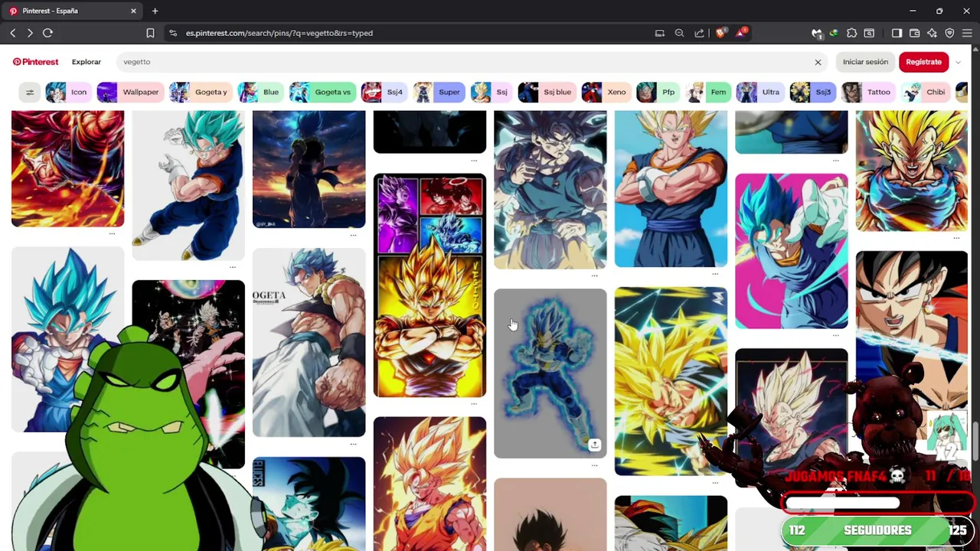Open the extensions puzzle-piece menu

(x=851, y=33)
